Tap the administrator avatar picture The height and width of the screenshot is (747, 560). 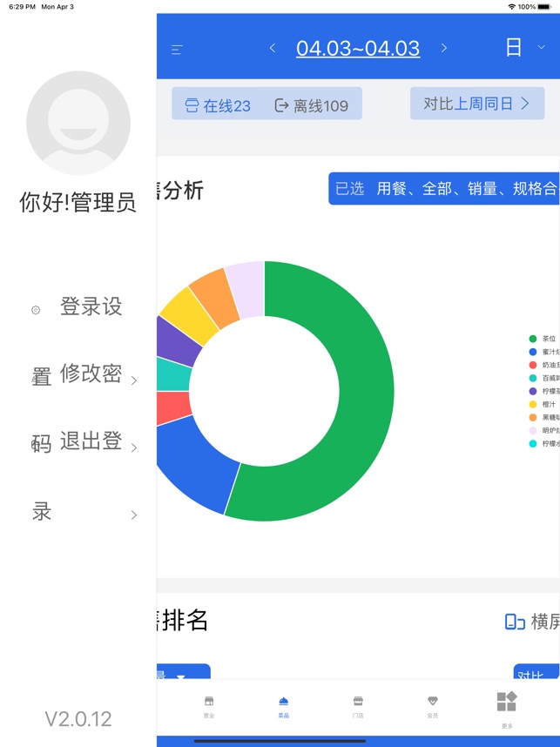point(78,123)
